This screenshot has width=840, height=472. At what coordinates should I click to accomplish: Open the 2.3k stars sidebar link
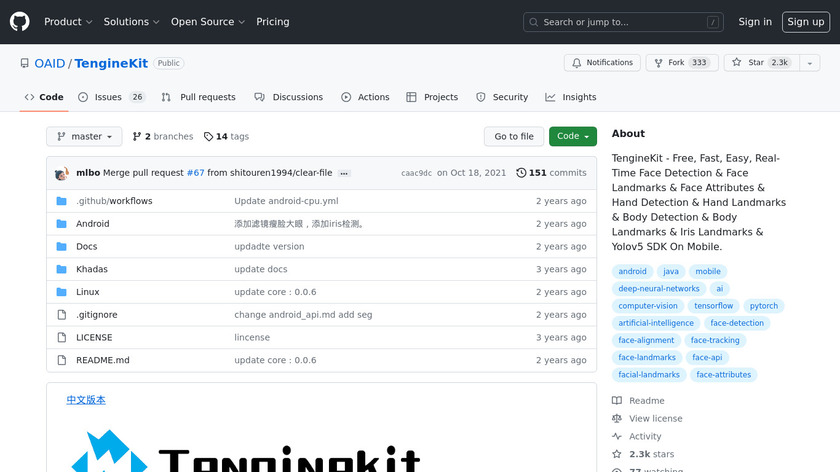click(x=643, y=454)
